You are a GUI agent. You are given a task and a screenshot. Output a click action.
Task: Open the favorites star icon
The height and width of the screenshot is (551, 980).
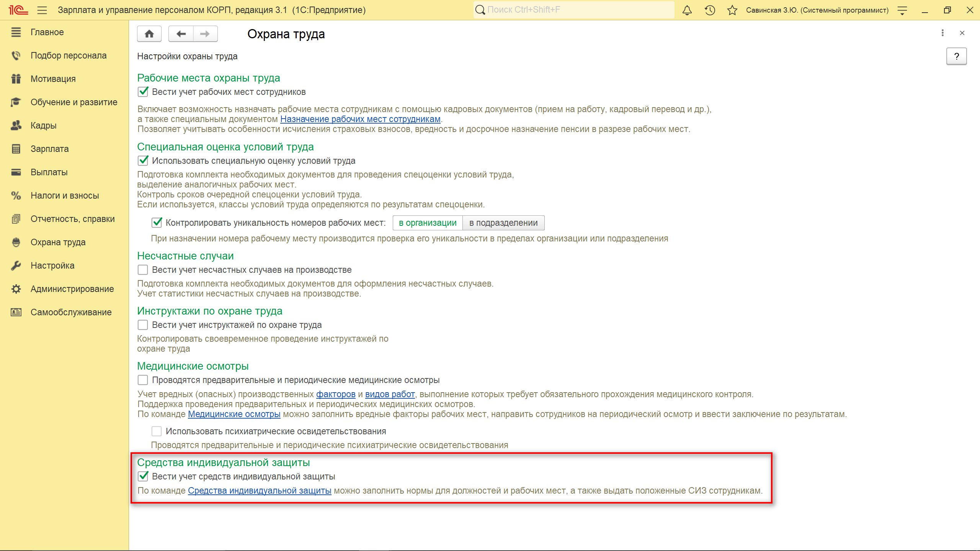click(x=732, y=10)
